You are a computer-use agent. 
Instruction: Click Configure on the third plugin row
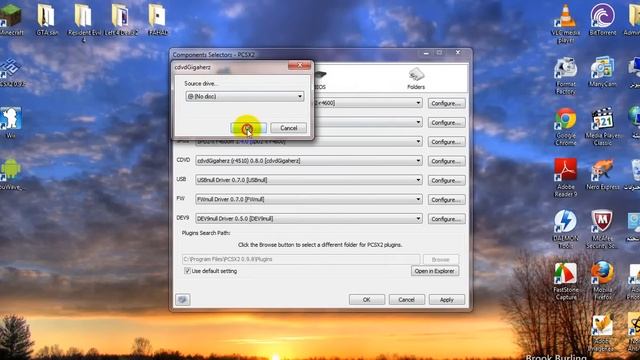[x=446, y=142]
